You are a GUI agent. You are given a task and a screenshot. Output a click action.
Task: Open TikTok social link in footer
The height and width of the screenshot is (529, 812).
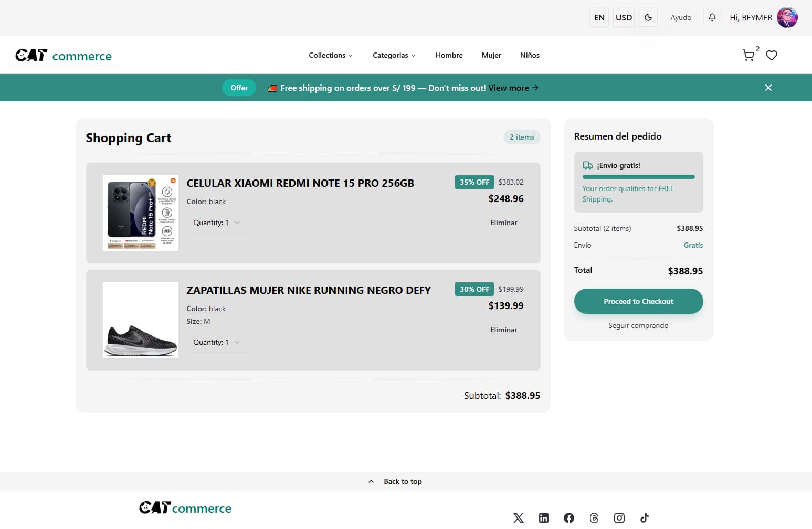(645, 518)
